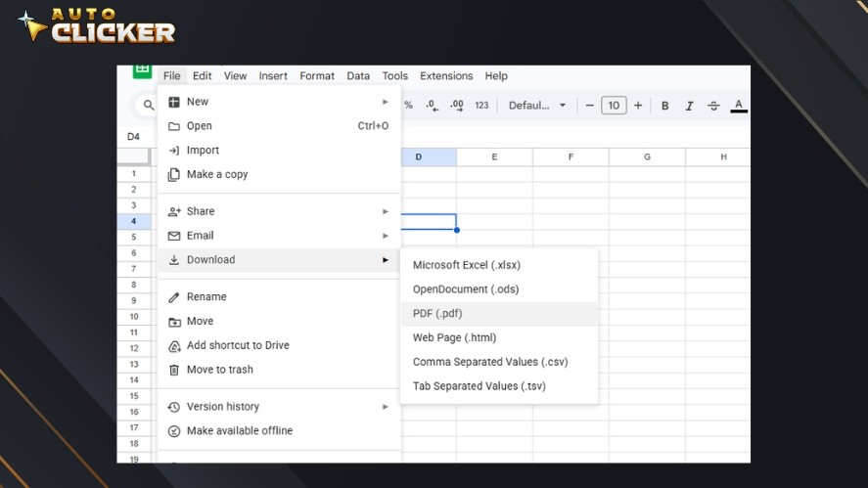This screenshot has width=868, height=488.
Task: Open the View menu
Action: 235,76
